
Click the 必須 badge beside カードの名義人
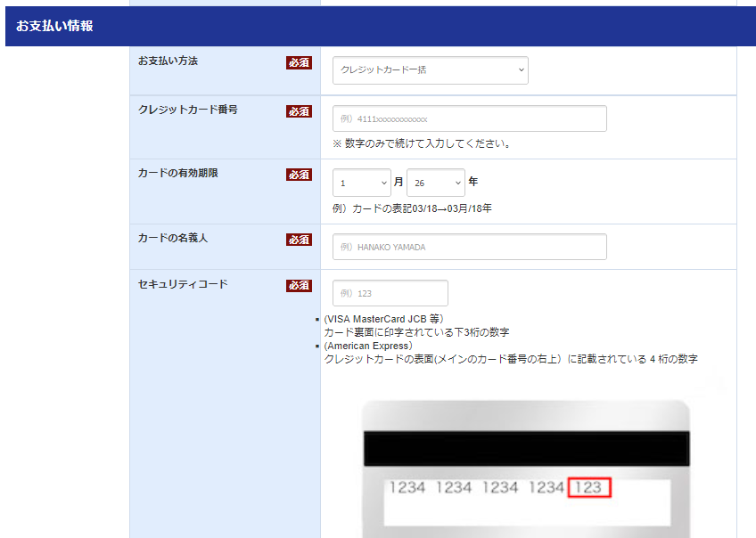(299, 239)
